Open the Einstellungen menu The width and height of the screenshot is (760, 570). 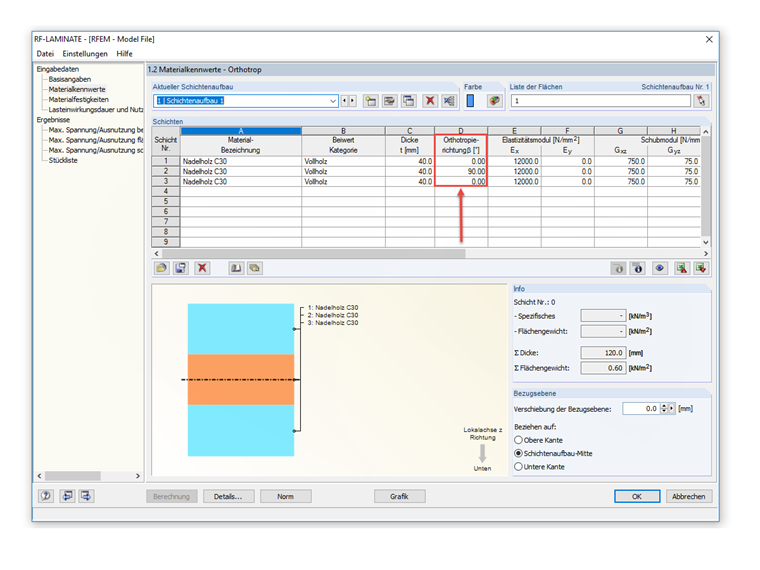click(x=85, y=54)
